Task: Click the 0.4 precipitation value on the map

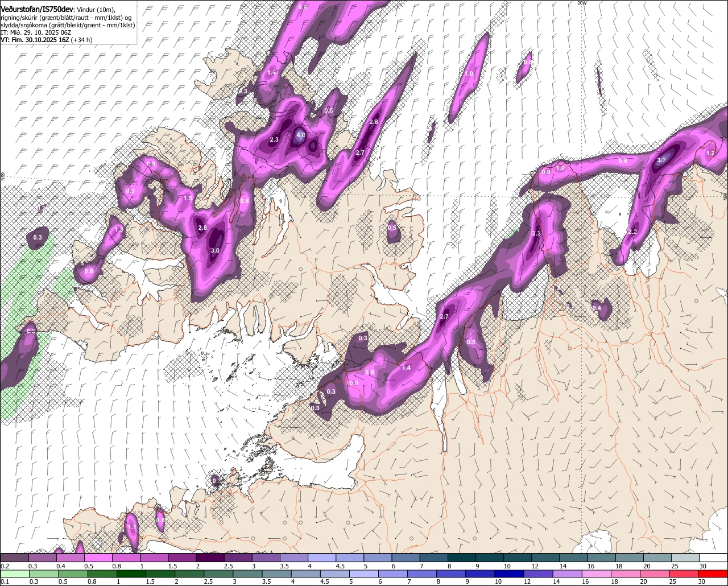Action: [x=596, y=308]
